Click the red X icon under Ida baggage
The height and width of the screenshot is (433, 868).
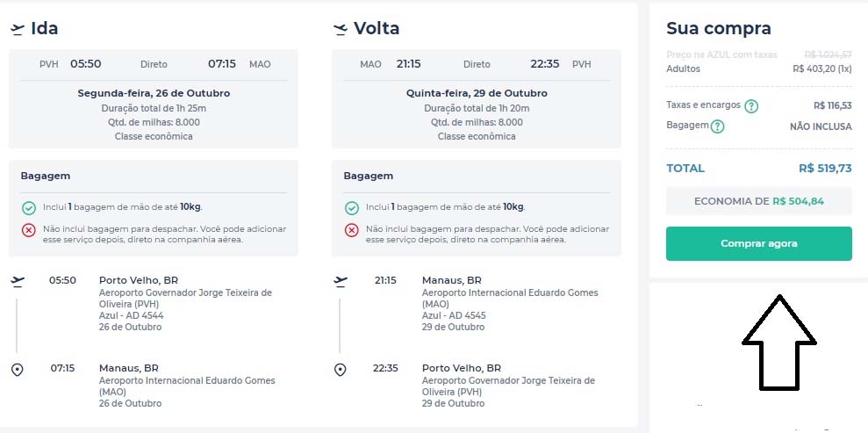29,230
